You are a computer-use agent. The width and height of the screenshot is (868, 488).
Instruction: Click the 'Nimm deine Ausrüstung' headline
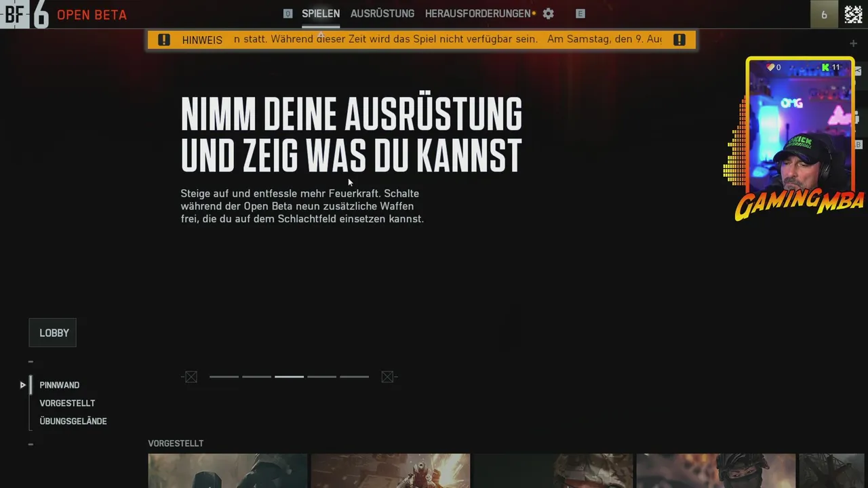(351, 134)
